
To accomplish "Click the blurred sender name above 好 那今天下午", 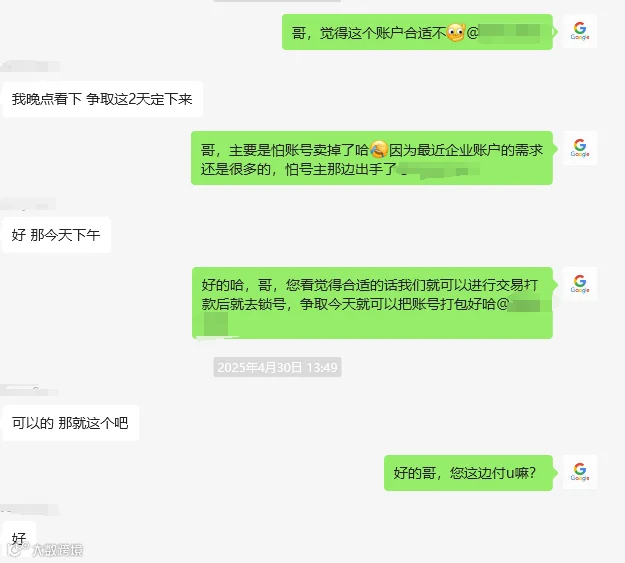I will coord(28,204).
